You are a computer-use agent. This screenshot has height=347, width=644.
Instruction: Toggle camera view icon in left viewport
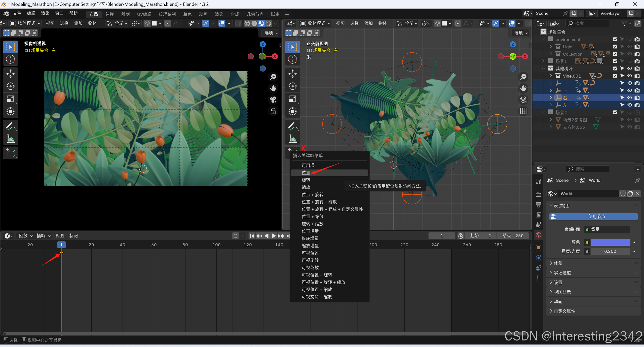point(273,100)
